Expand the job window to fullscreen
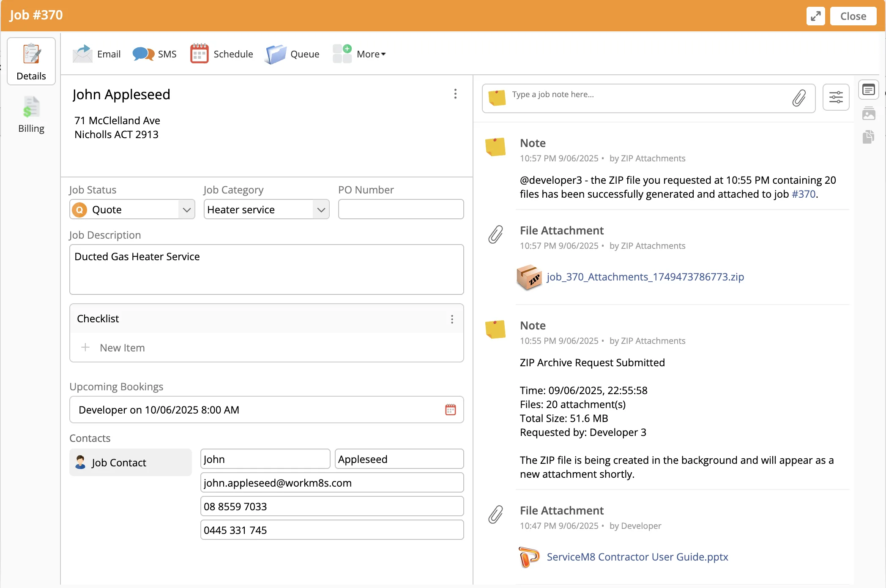 [x=815, y=16]
